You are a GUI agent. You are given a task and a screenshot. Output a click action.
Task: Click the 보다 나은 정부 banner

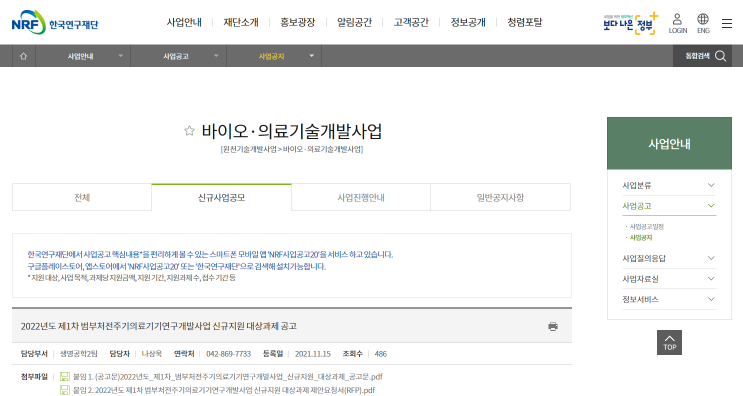pyautogui.click(x=631, y=23)
